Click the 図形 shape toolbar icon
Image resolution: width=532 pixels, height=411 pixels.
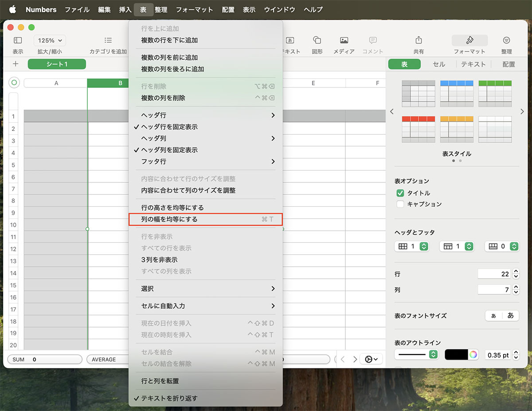(x=317, y=40)
